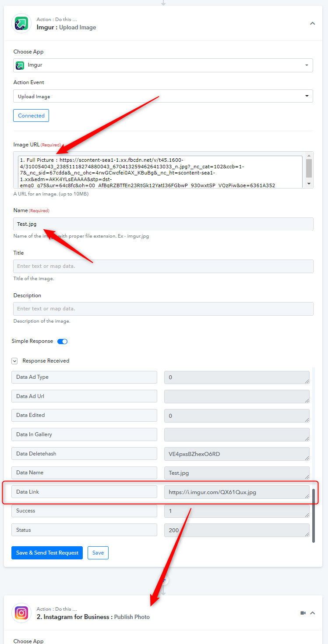Click the Connected button
The width and height of the screenshot is (328, 644).
[x=31, y=116]
